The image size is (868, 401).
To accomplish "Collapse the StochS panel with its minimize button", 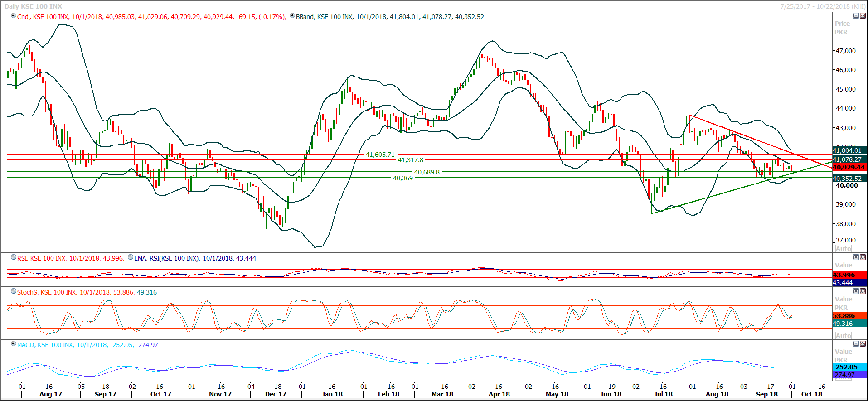I will 856,291.
